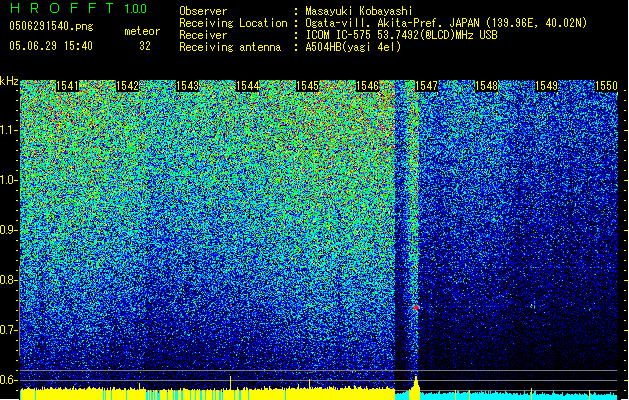Click the 0.6 frequency axis label
The image size is (629, 400).
tap(9, 380)
